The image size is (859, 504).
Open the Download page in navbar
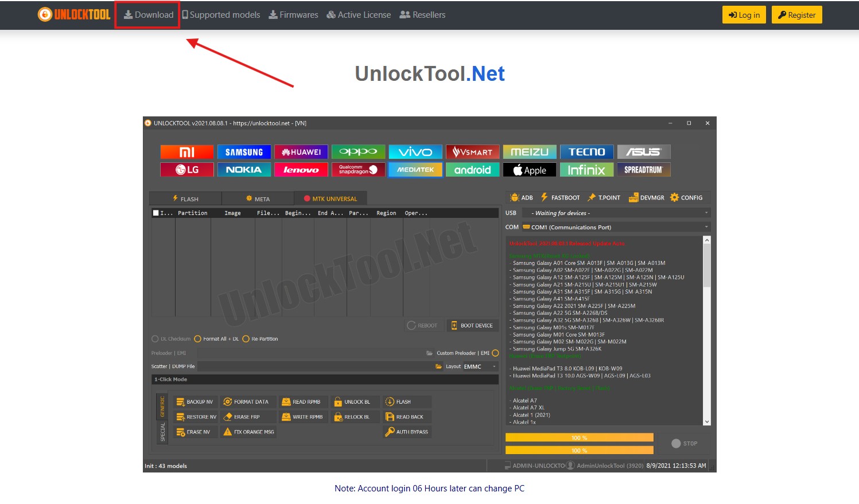[x=149, y=15]
